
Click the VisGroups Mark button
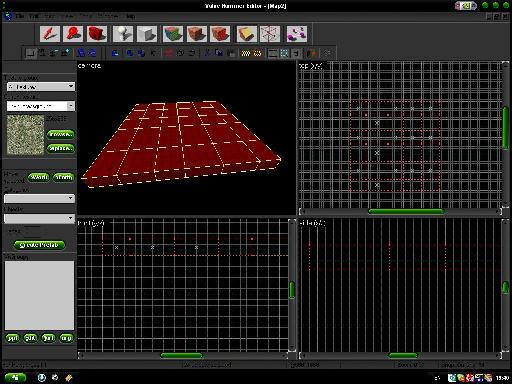[48, 338]
